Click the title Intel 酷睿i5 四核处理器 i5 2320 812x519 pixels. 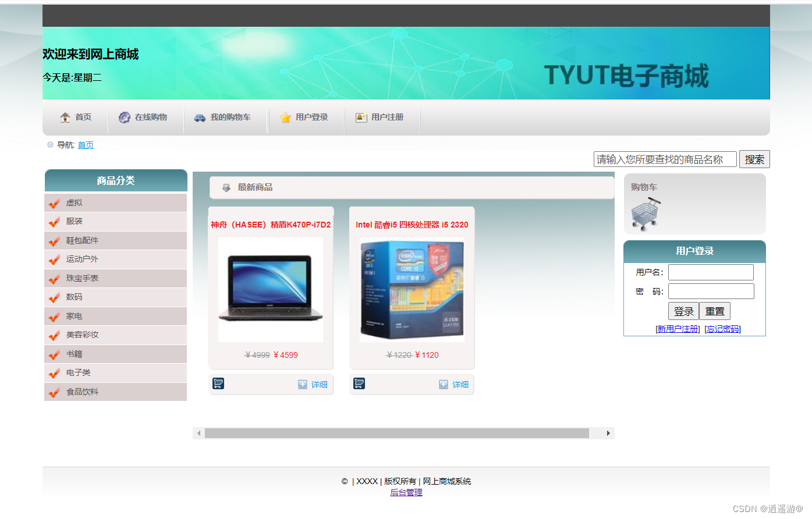click(412, 225)
